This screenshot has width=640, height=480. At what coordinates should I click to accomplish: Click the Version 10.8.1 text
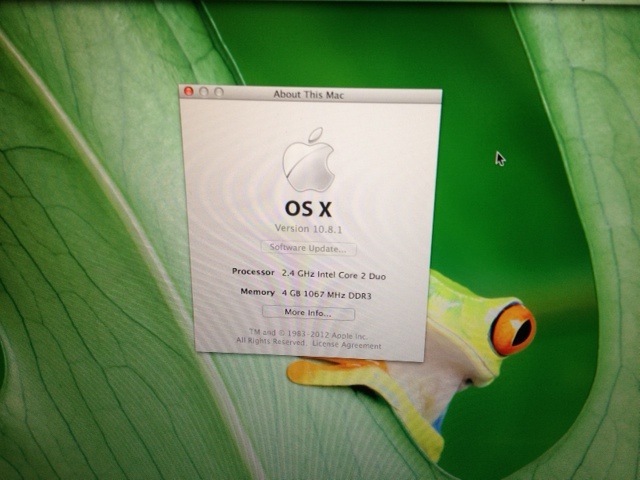[x=309, y=229]
